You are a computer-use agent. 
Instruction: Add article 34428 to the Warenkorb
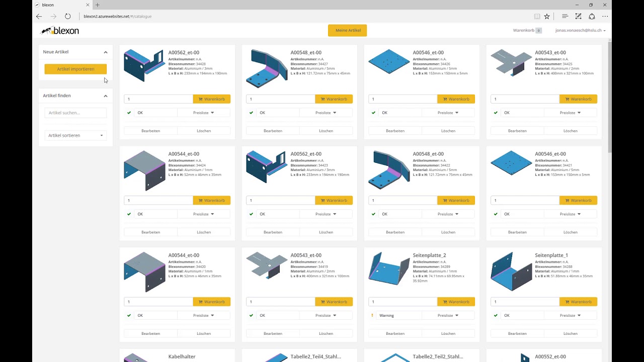211,99
